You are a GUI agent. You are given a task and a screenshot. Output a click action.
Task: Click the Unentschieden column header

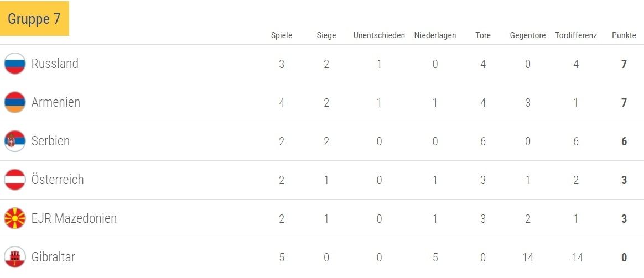click(379, 35)
